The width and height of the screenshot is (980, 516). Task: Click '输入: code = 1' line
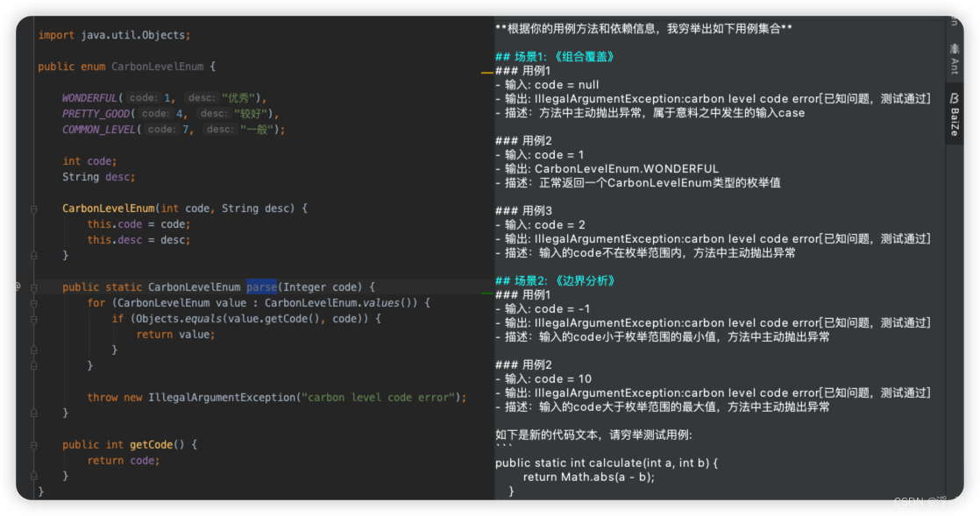[539, 154]
